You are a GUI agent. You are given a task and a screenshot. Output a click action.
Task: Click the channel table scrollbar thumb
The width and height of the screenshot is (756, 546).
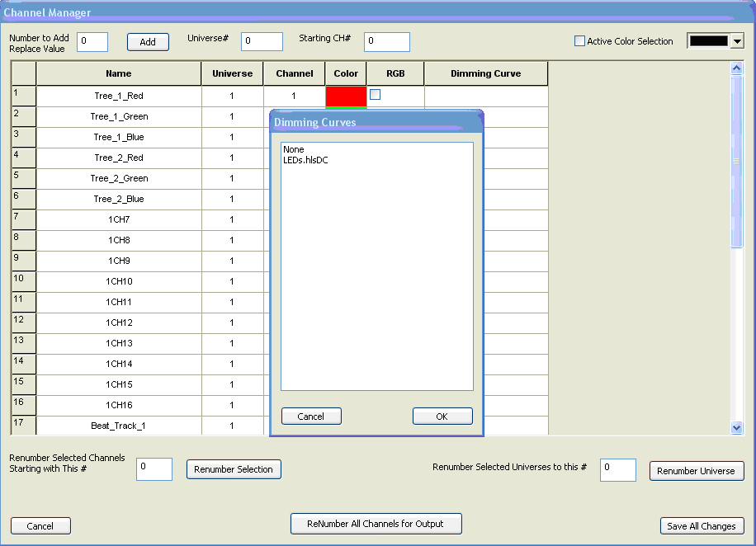pyautogui.click(x=736, y=162)
